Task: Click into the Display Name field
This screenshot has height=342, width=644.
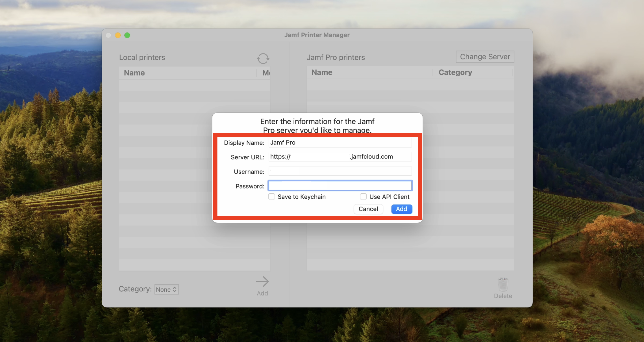Action: click(340, 142)
